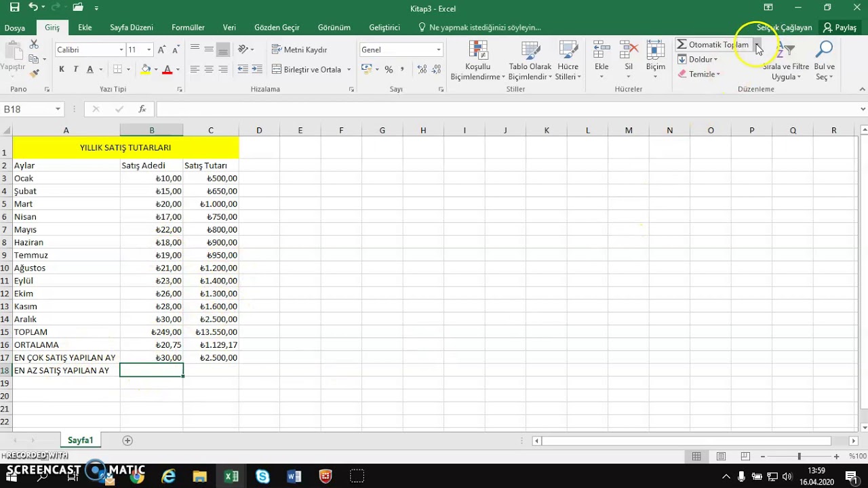Switch to the Ekle ribbon tab

pos(85,28)
